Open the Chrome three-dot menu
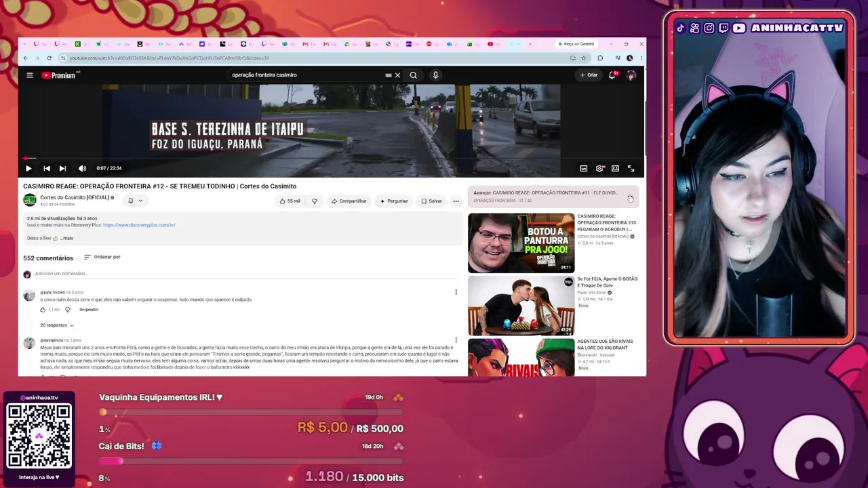 641,58
